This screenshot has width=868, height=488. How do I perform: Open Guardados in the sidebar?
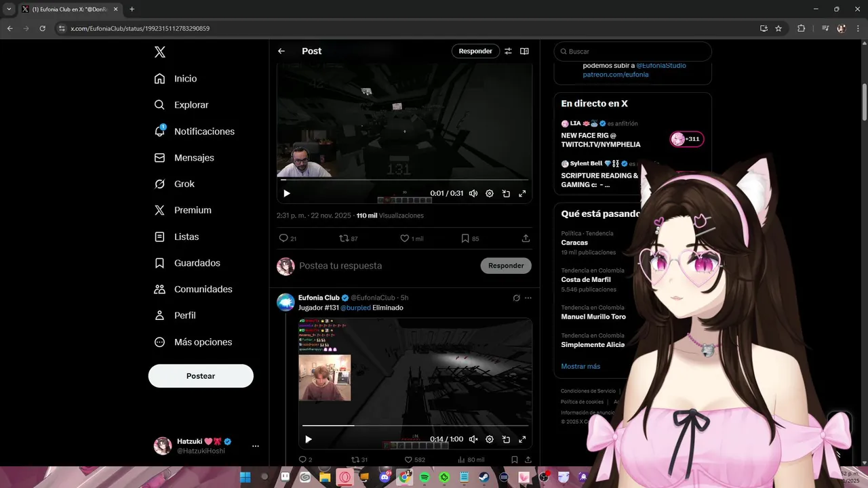coord(187,263)
